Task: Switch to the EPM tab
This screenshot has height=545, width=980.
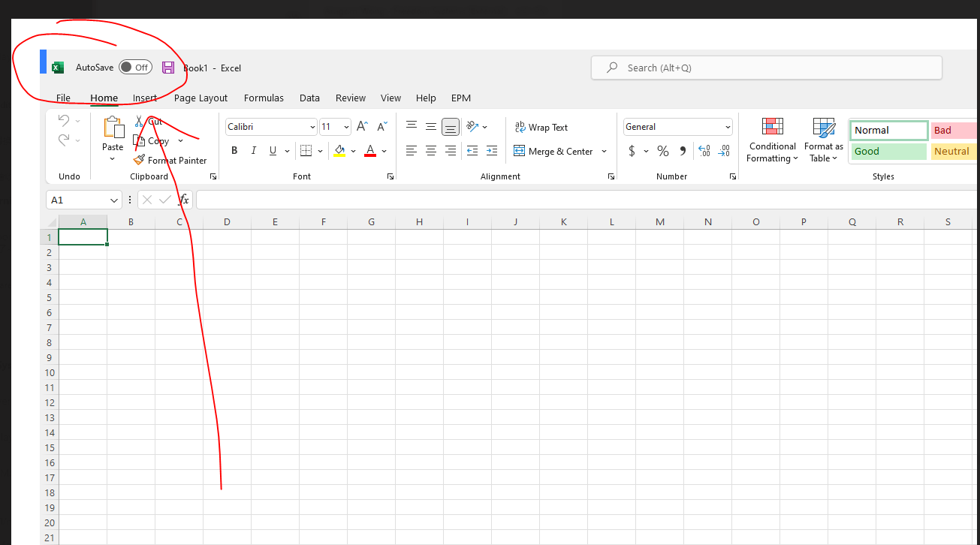Action: coord(461,98)
